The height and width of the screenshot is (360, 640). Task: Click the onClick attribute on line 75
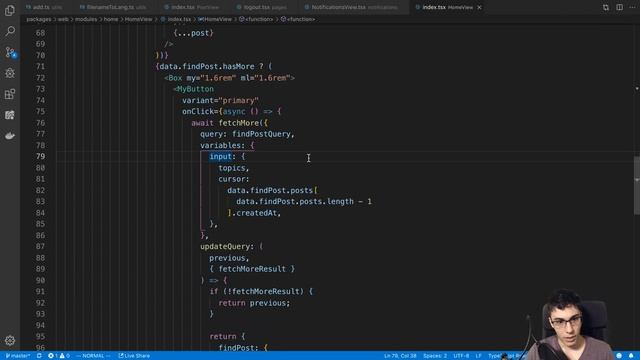pos(198,111)
